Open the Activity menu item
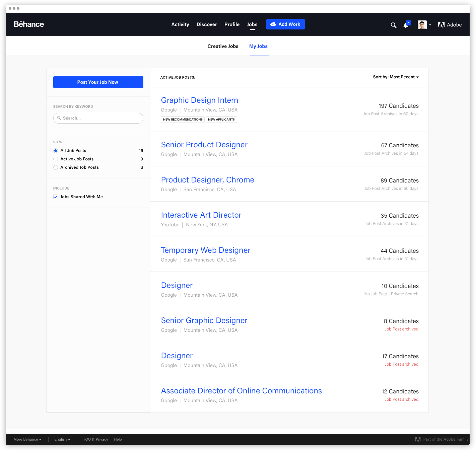This screenshot has height=451, width=476. 180,24
